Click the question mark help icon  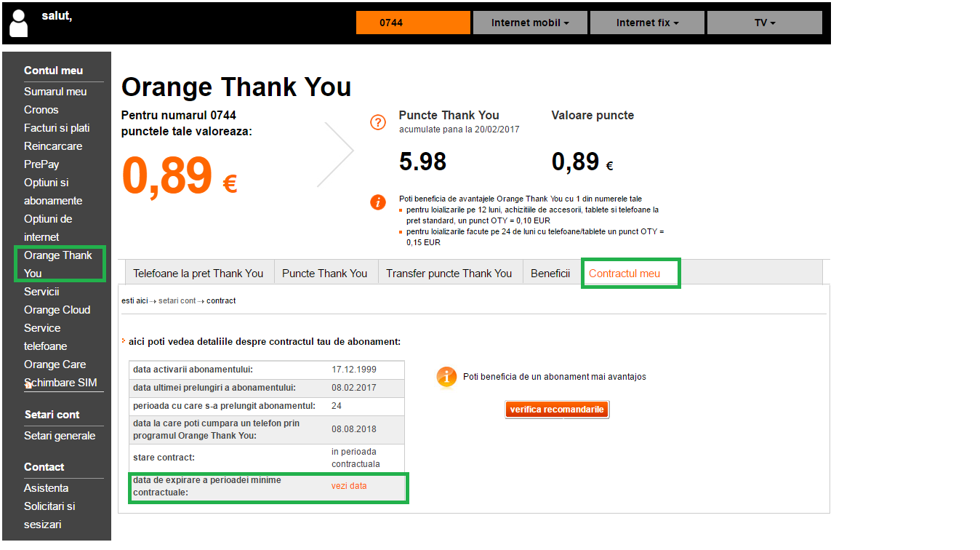[378, 122]
